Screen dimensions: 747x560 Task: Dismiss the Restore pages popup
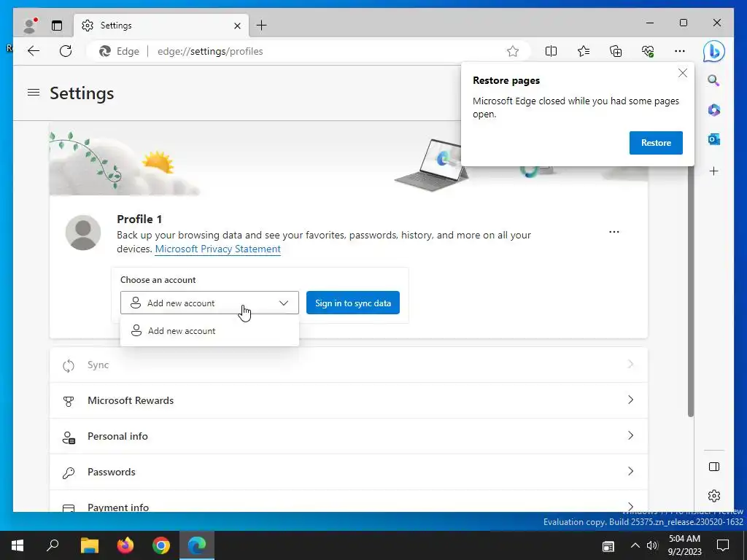pyautogui.click(x=683, y=73)
